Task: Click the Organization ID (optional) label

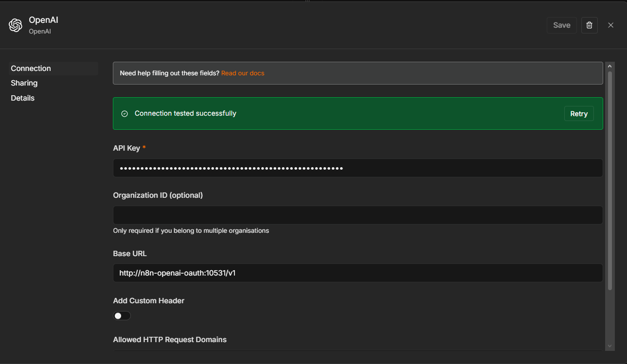Action: (x=158, y=195)
